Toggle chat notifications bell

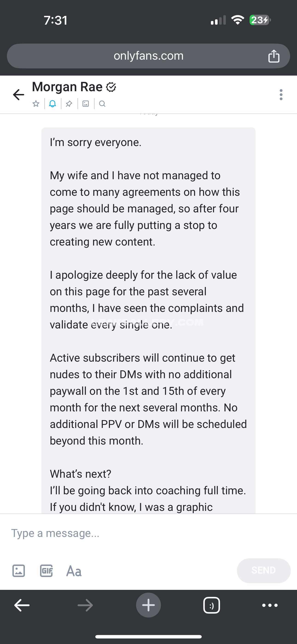pyautogui.click(x=52, y=103)
